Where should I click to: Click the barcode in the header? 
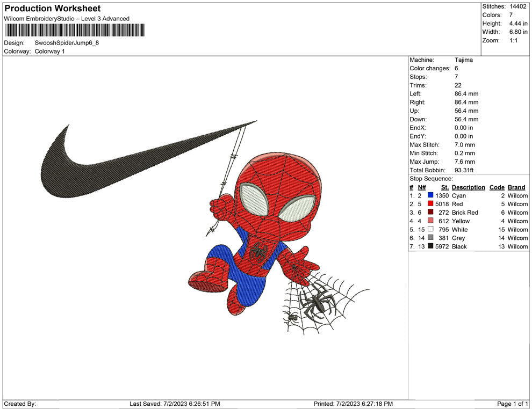[x=75, y=30]
